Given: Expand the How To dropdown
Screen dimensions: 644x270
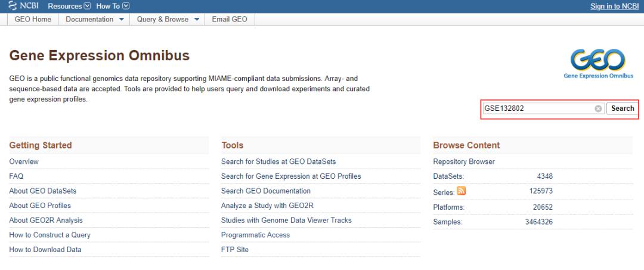Looking at the screenshot, I should point(113,6).
